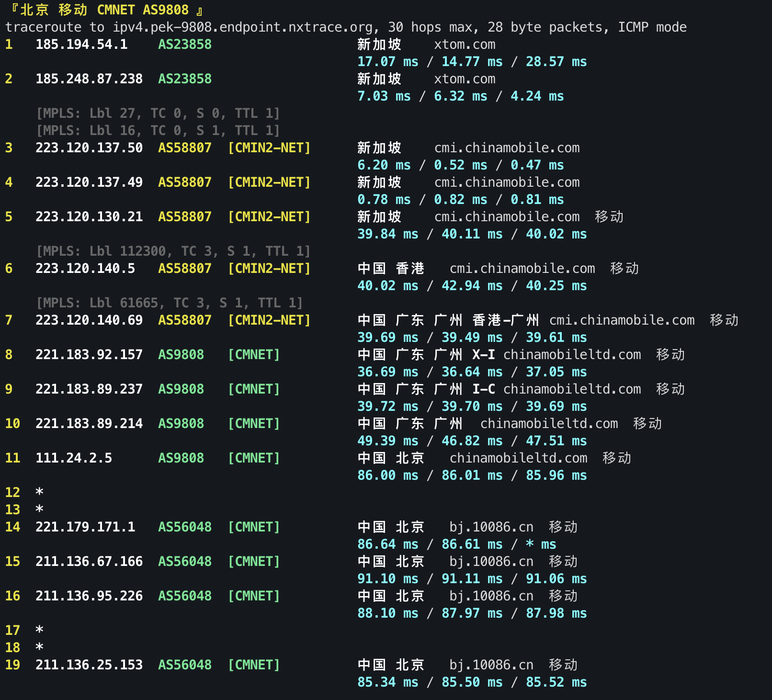Click MPLS line 'Lbl 27, TC 0, S 0'

coord(158,113)
